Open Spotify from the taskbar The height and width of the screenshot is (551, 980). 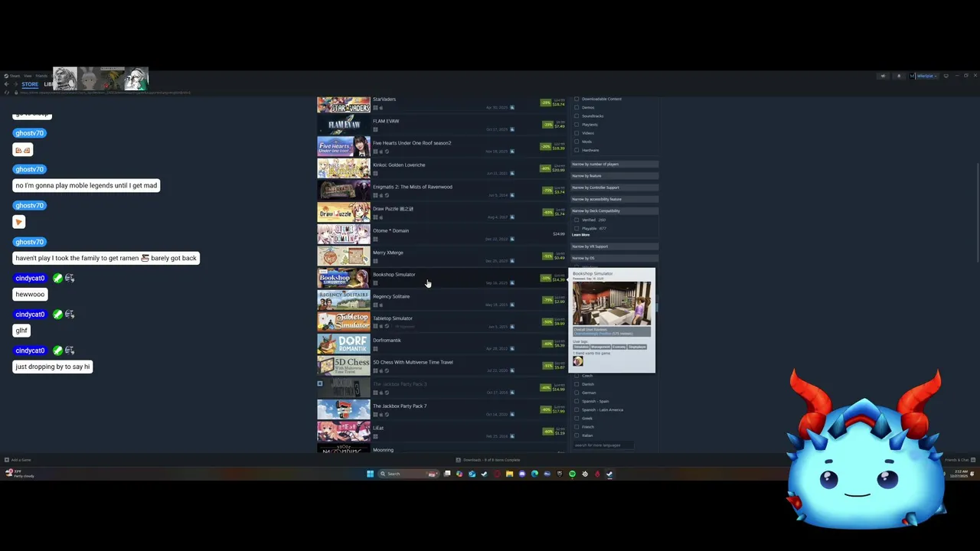[572, 474]
